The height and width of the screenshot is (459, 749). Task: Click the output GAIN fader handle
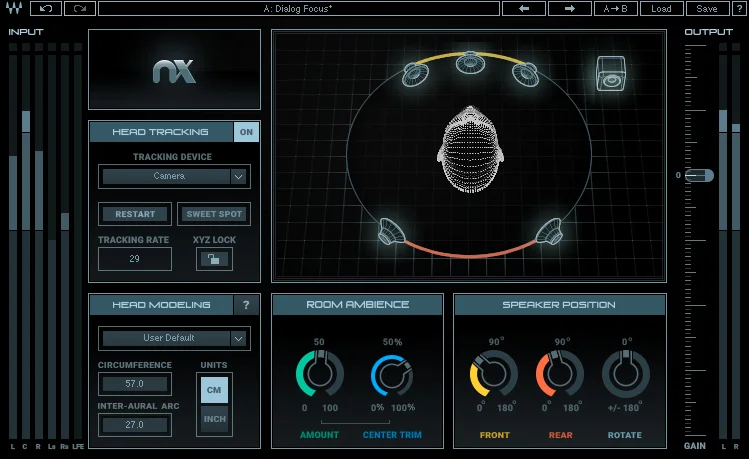click(700, 175)
